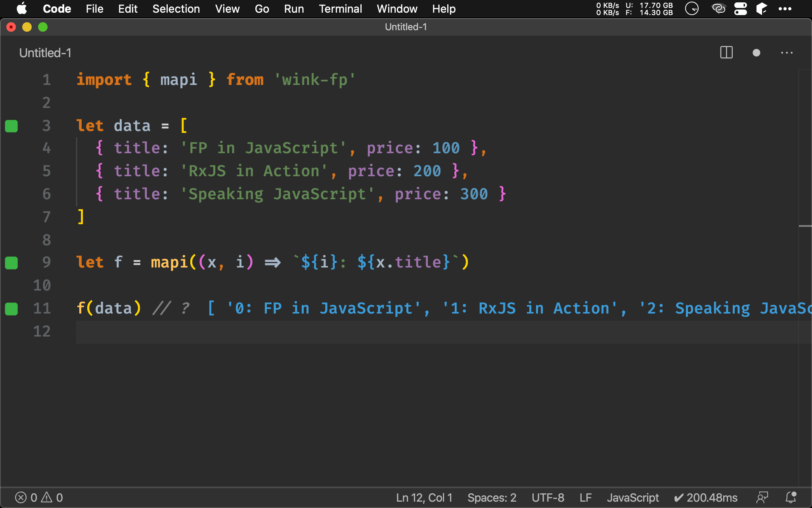Click the memory usage readout
This screenshot has height=508, width=812.
[649, 9]
